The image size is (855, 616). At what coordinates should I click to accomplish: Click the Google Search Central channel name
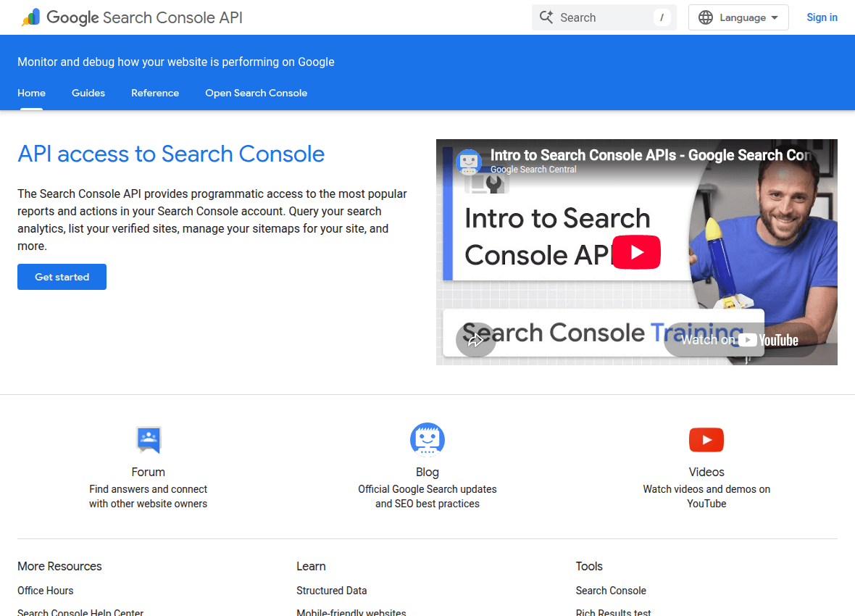(x=533, y=170)
